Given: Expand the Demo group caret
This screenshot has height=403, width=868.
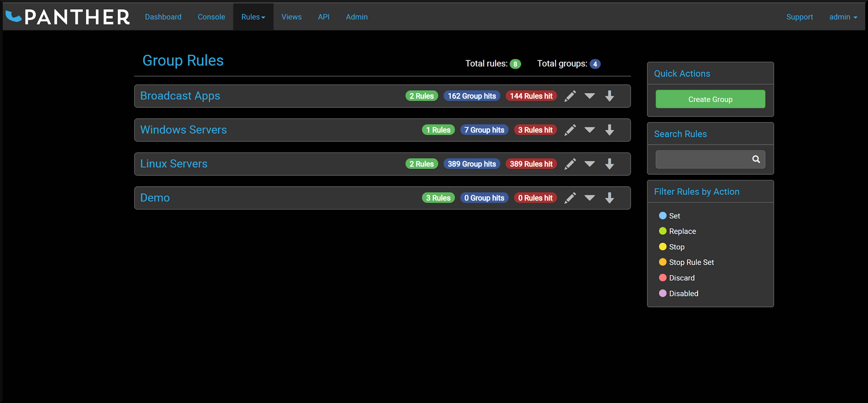Looking at the screenshot, I should 589,198.
